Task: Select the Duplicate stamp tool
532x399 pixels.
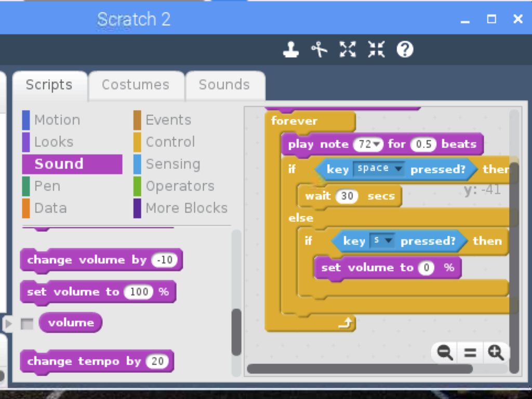Action: (x=291, y=49)
